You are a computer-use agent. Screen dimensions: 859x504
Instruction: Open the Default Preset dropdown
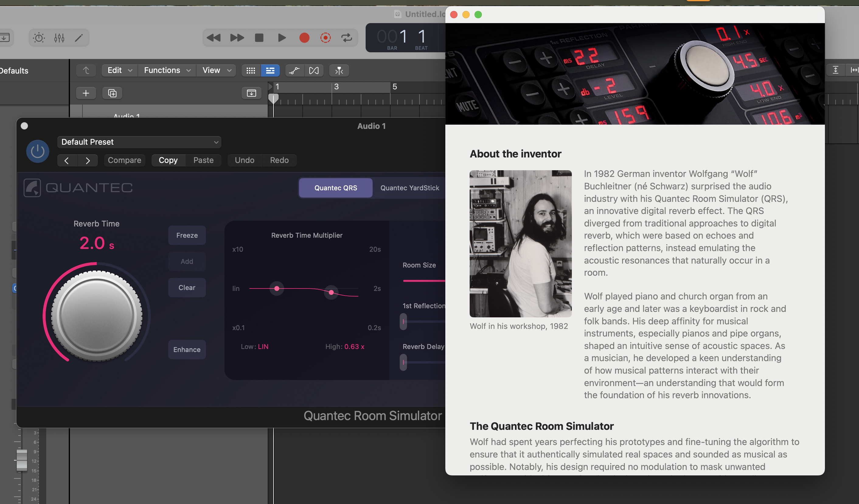pyautogui.click(x=139, y=142)
